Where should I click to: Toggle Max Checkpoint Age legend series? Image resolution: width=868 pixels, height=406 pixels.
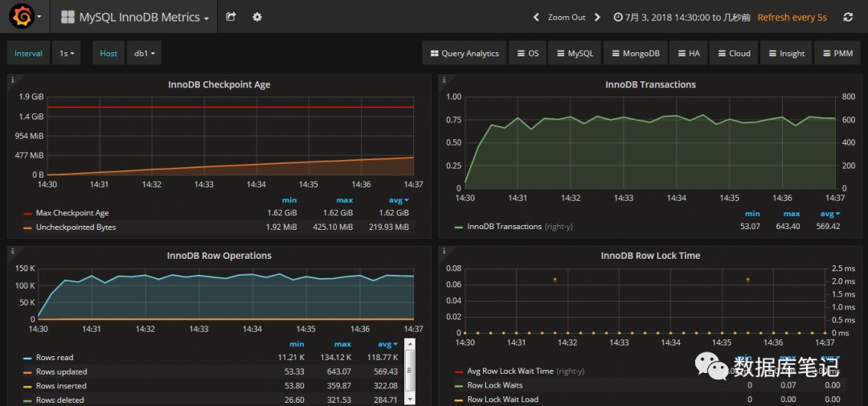tap(72, 213)
